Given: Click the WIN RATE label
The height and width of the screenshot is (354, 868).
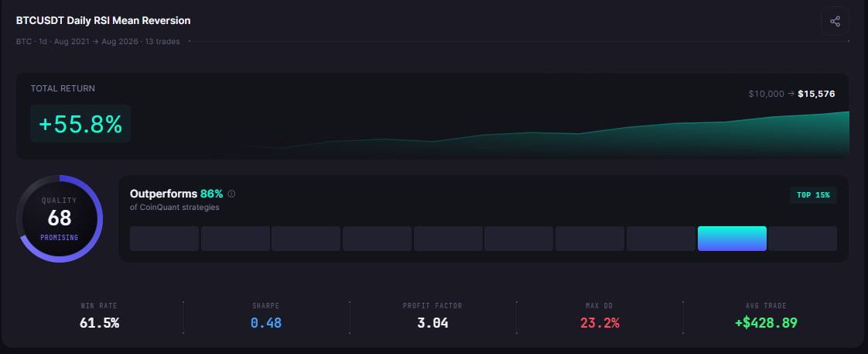Looking at the screenshot, I should coord(99,306).
